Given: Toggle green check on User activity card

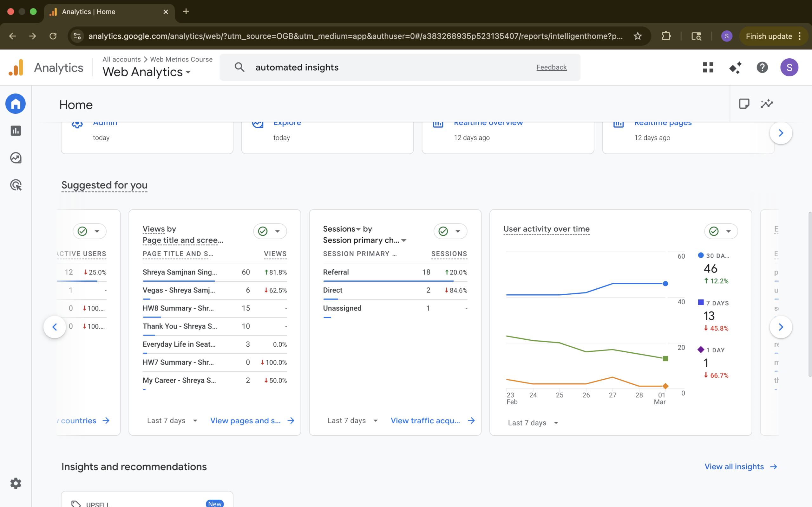Looking at the screenshot, I should [x=714, y=231].
